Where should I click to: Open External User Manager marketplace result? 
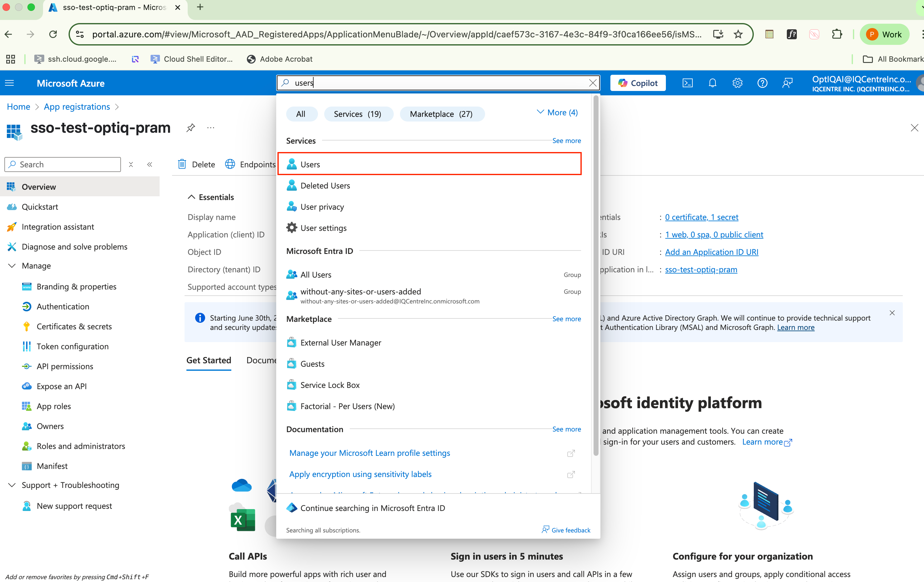tap(434, 343)
